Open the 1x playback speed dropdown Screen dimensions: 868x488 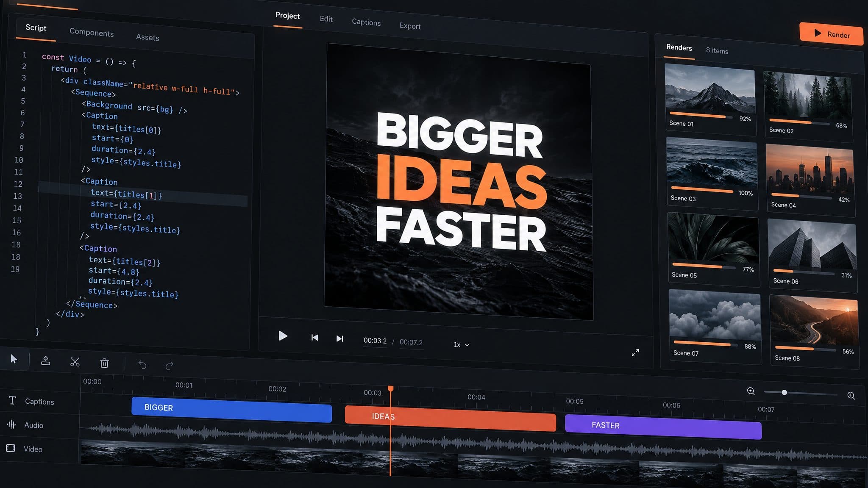[461, 345]
